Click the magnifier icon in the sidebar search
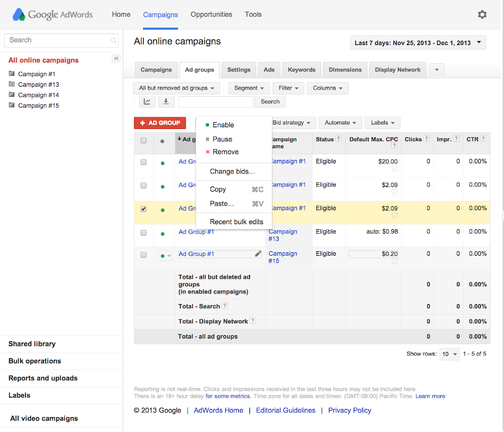This screenshot has width=504, height=432. click(x=114, y=41)
